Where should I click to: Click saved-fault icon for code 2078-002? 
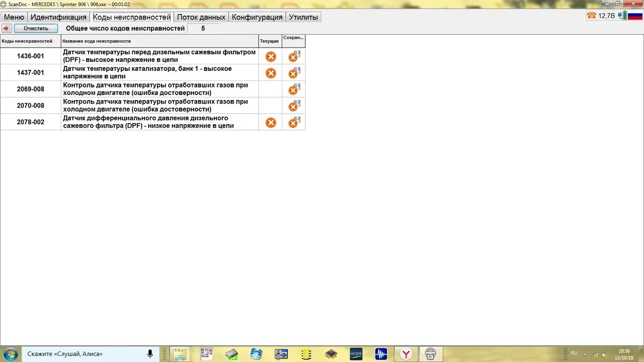[294, 122]
